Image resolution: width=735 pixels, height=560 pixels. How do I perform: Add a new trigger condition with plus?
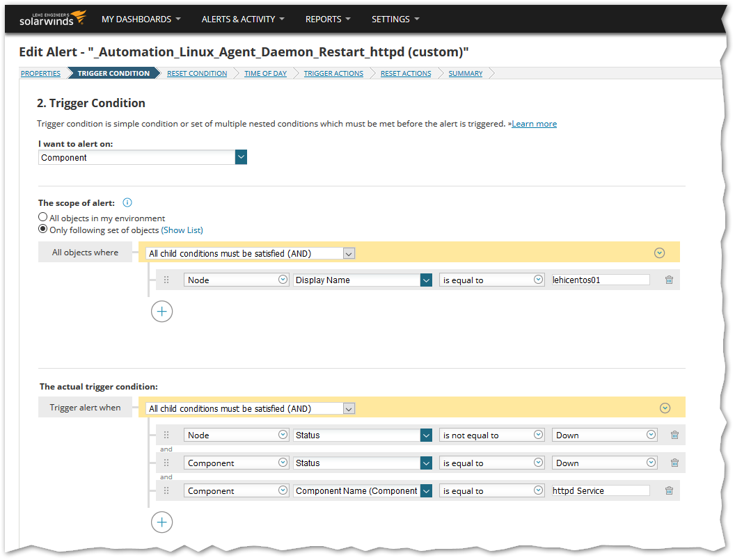[161, 522]
